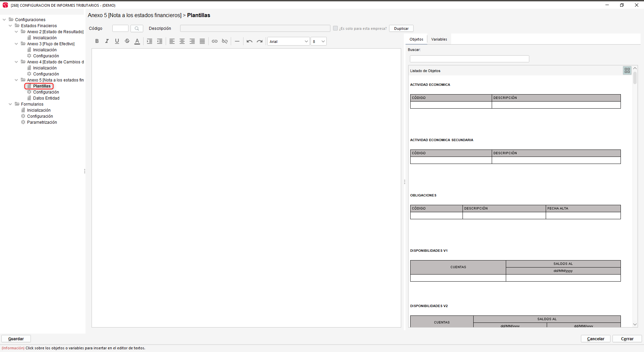
Task: Switch the objects list view layout
Action: pyautogui.click(x=627, y=70)
